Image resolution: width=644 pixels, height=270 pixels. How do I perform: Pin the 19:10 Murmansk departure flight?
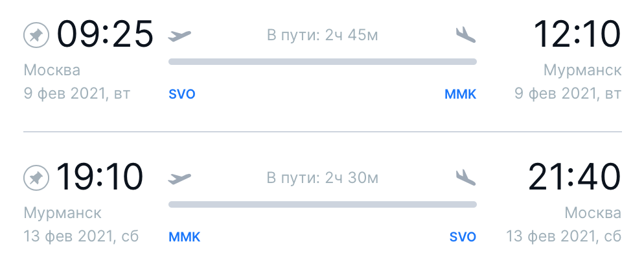pos(36,178)
